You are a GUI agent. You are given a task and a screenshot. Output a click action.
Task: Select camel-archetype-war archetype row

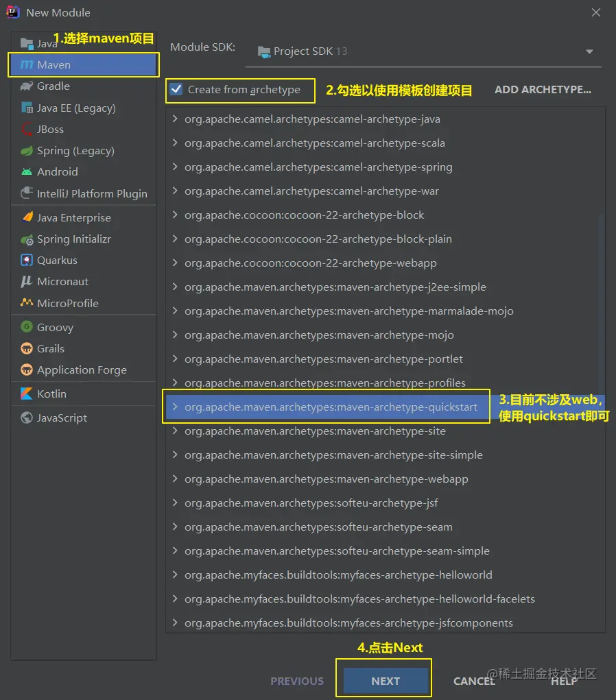pos(386,191)
